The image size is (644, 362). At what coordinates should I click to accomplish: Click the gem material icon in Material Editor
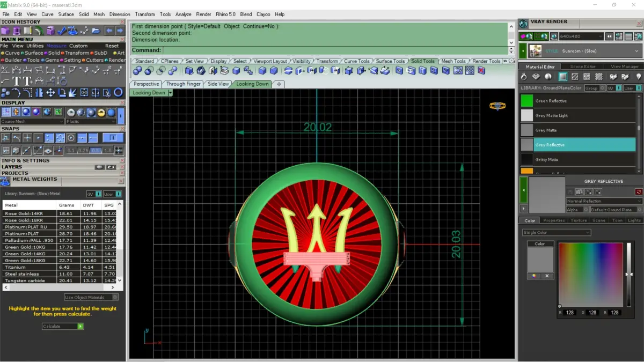tap(536, 77)
